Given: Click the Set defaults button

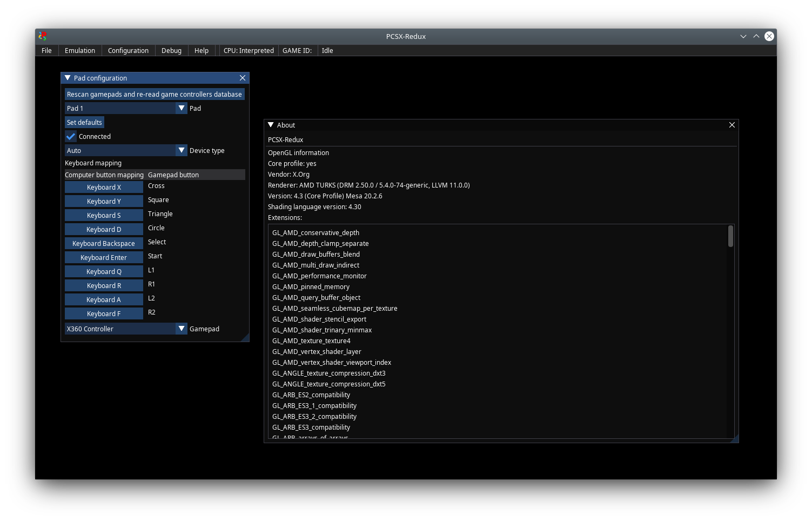Looking at the screenshot, I should 84,122.
